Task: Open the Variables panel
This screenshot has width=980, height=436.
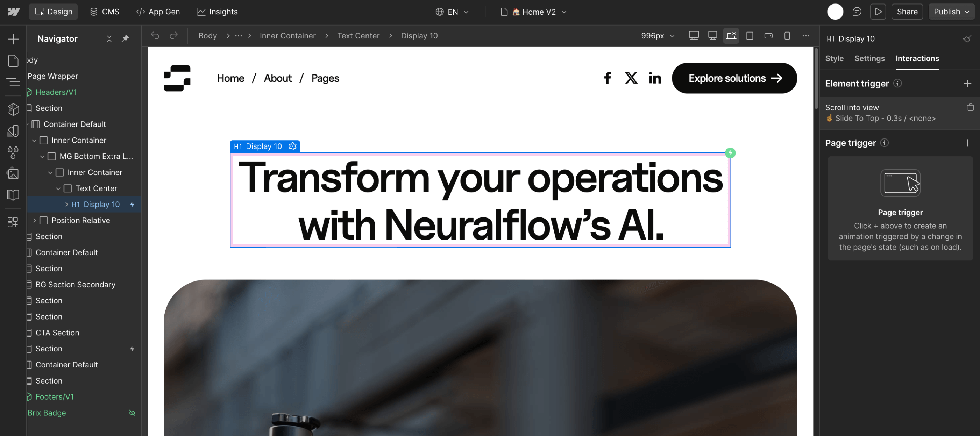Action: coord(13,152)
